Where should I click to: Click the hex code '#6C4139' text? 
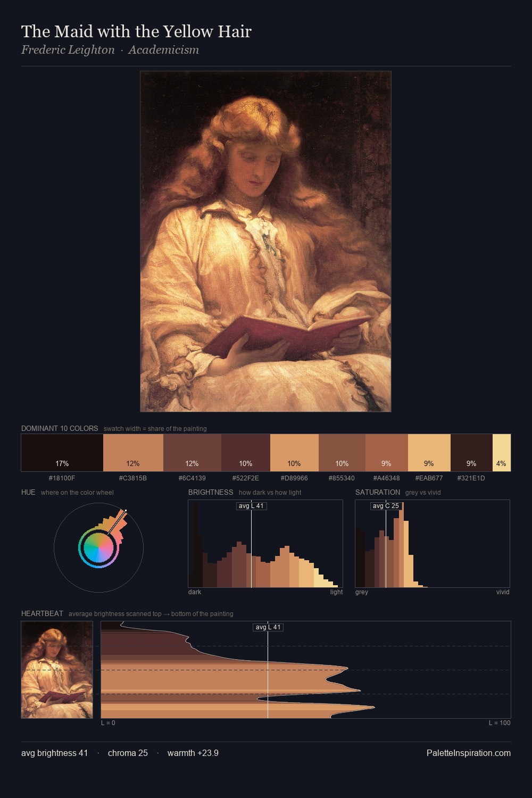[x=192, y=478]
